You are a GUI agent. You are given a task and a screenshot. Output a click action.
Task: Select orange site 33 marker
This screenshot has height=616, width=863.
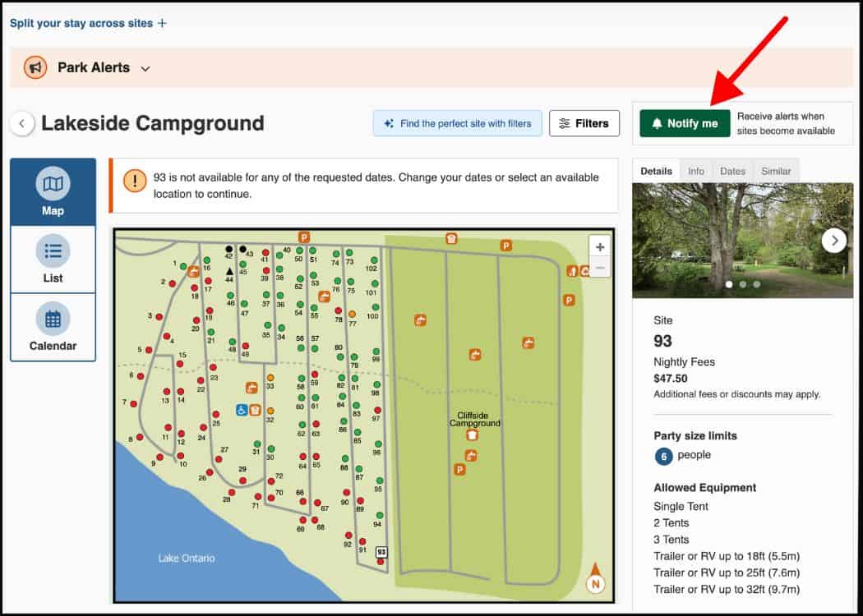point(270,378)
